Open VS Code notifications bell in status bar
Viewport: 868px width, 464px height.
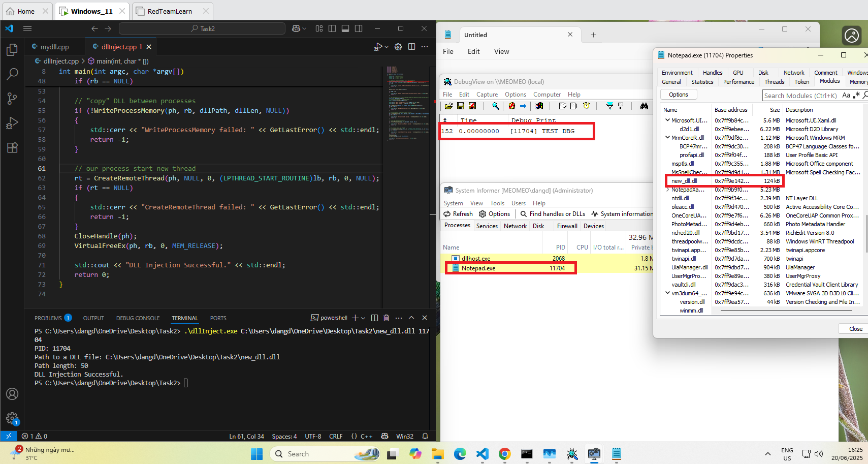[x=425, y=436]
